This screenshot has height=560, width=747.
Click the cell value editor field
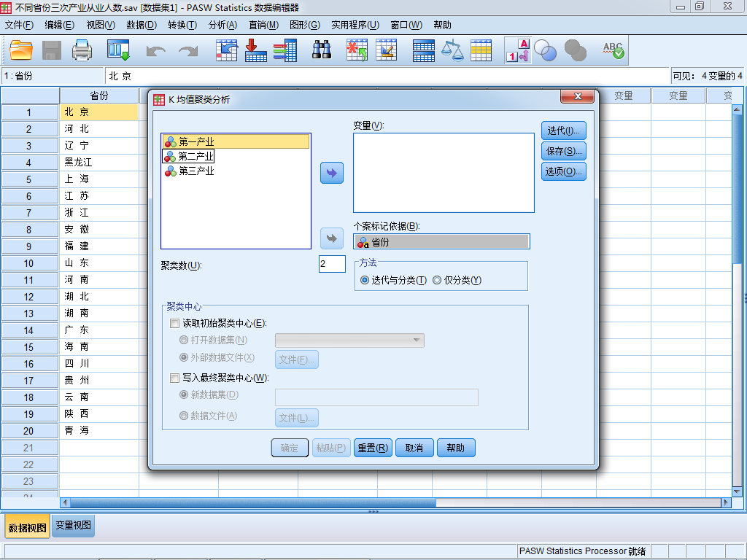(387, 76)
